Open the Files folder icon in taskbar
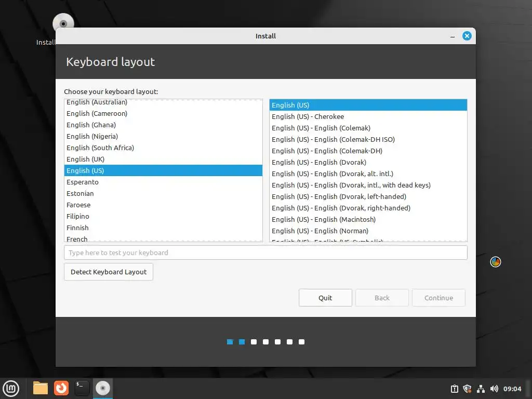The image size is (532, 399). (x=41, y=388)
